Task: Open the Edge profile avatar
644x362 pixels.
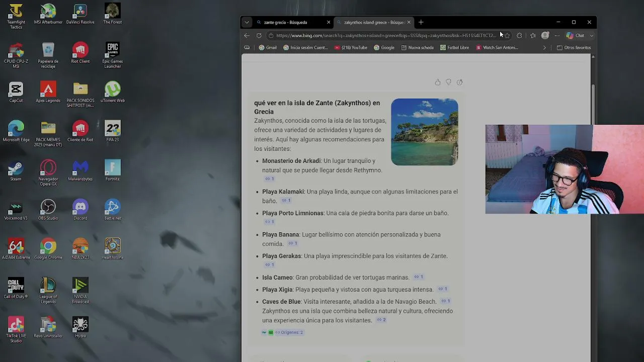Action: [545, 35]
